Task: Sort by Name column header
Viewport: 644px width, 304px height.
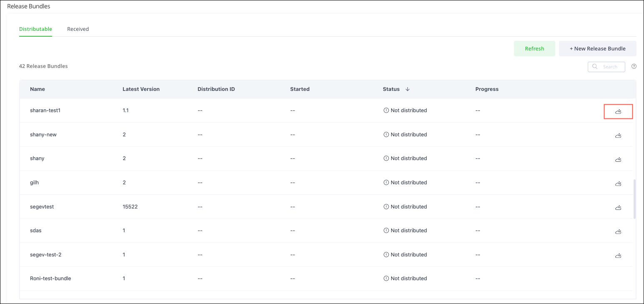Action: coord(37,89)
